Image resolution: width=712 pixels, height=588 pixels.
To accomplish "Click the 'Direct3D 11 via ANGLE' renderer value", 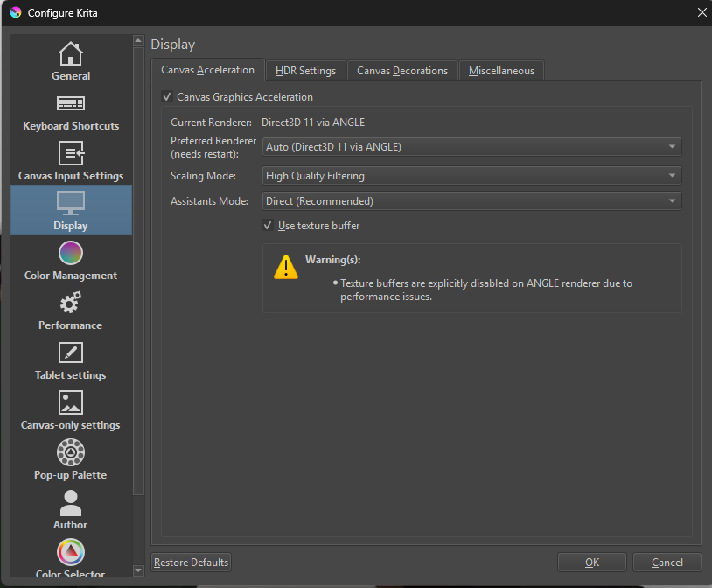I will (x=313, y=122).
